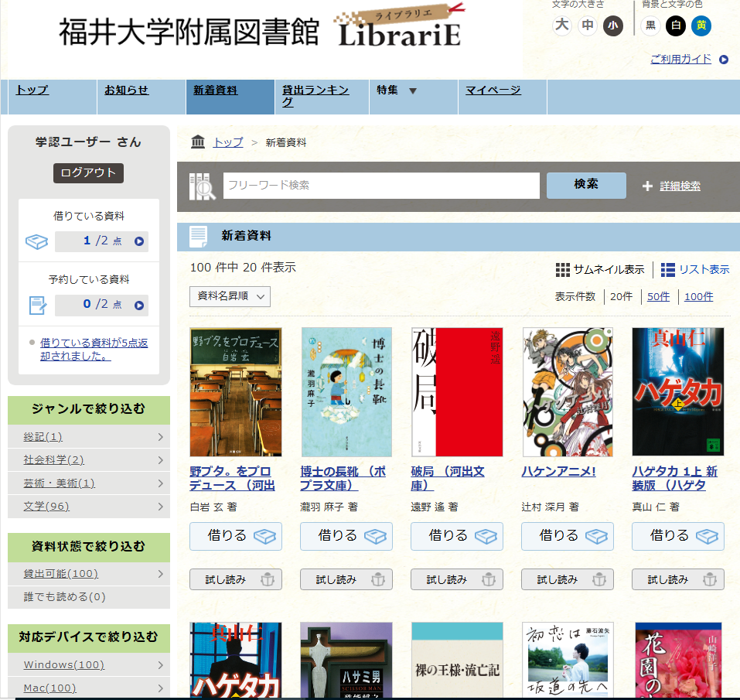Set font size to medium (中)
Screen dimensions: 740x700
[588, 26]
